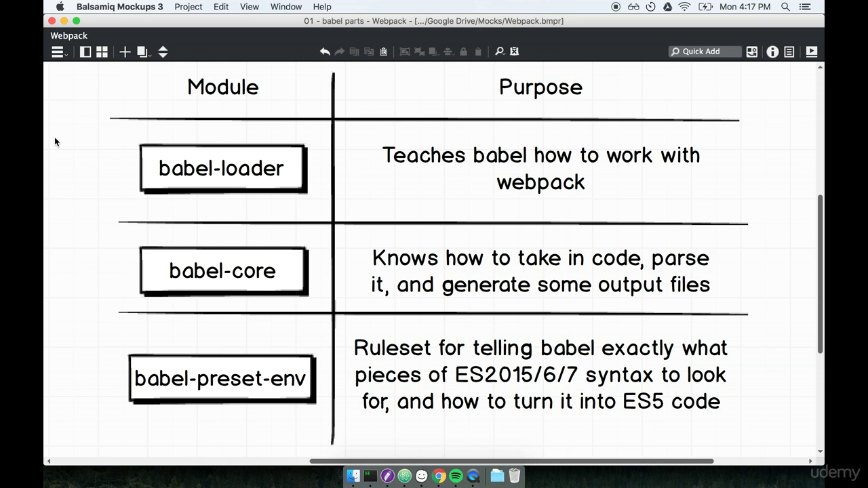This screenshot has height=488, width=868.
Task: Open the hamburger menu dropdown
Action: coord(58,52)
